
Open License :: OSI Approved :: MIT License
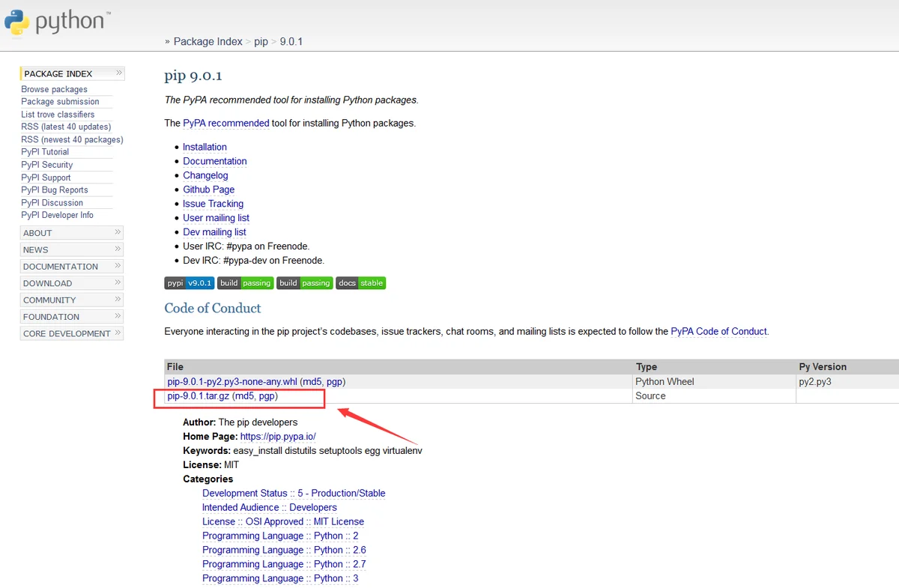point(283,521)
